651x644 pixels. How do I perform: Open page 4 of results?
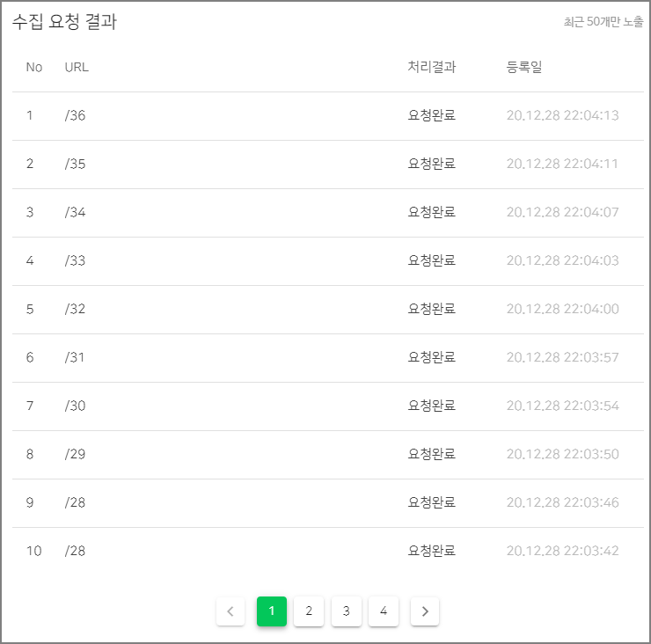384,611
